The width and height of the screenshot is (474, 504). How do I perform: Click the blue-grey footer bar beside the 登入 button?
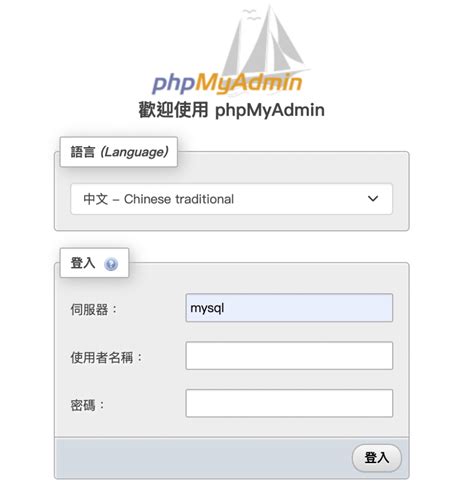point(200,458)
